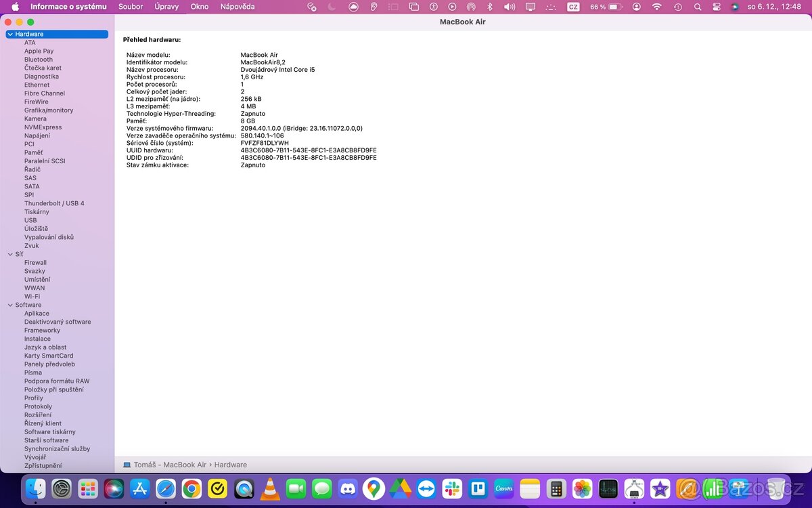Open Google Maps from the Dock
Screen dimensions: 812x508
373,488
